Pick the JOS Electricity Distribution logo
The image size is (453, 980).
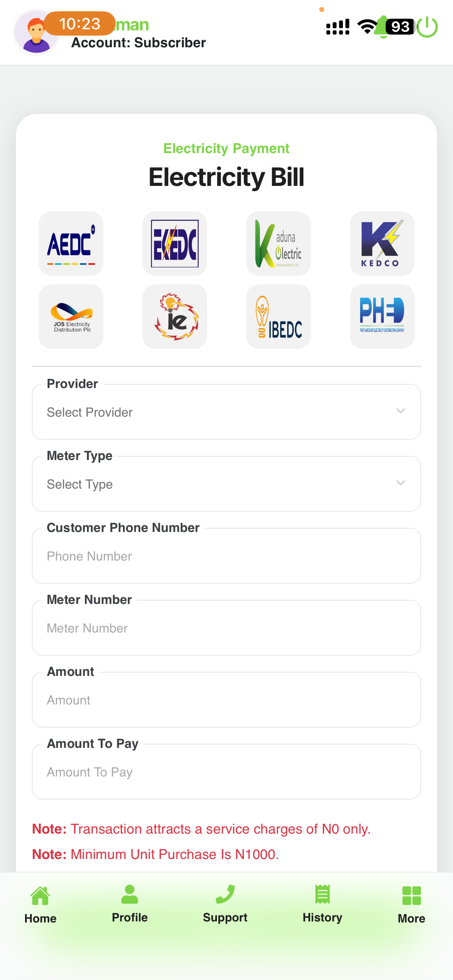click(71, 316)
